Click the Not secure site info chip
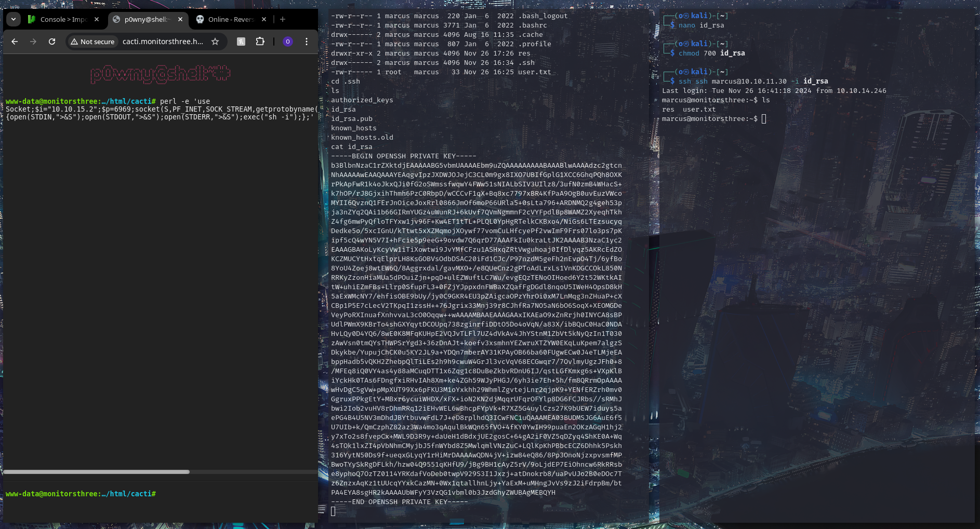The image size is (980, 529). tap(92, 42)
